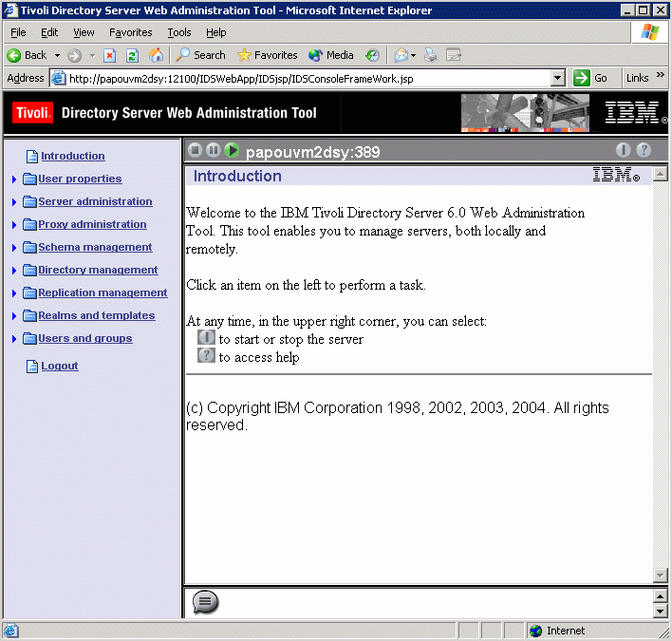The height and width of the screenshot is (641, 672).
Task: Click the start/stop server icon in banner
Action: click(624, 150)
